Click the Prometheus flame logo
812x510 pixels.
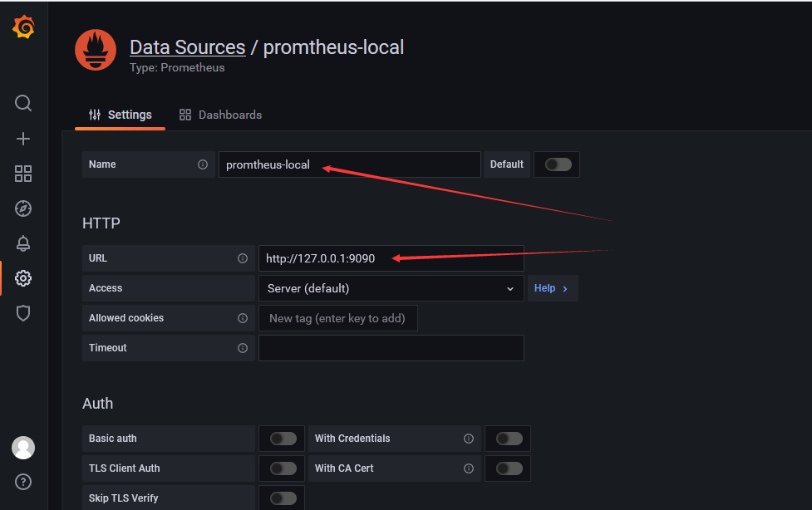[x=96, y=50]
